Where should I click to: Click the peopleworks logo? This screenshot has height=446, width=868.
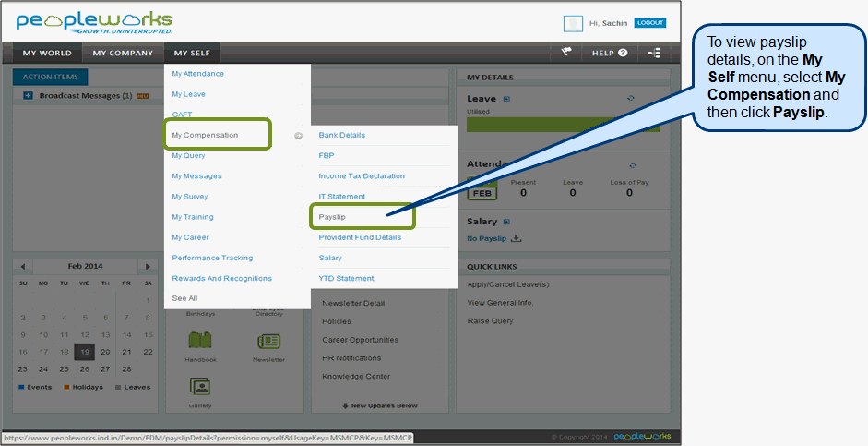[x=94, y=22]
